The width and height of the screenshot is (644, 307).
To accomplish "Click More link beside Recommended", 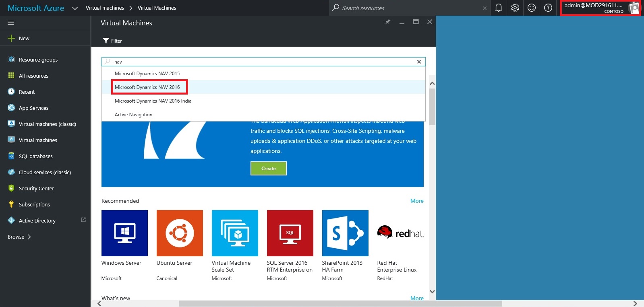I will (416, 201).
